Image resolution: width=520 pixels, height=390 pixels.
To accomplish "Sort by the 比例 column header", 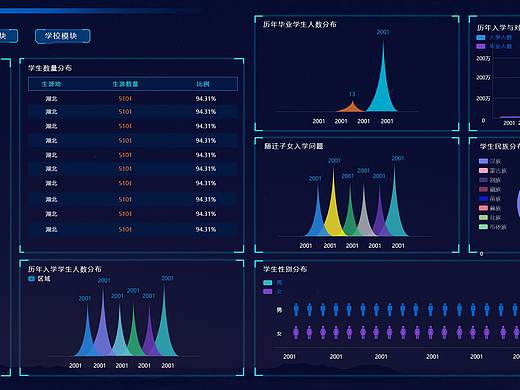I will click(203, 84).
